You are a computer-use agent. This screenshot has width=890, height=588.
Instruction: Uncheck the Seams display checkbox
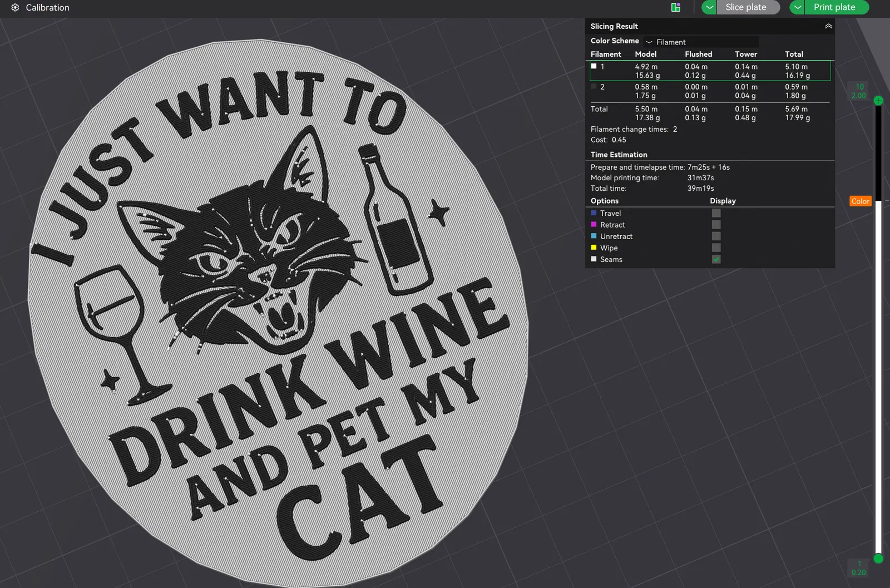pyautogui.click(x=716, y=259)
